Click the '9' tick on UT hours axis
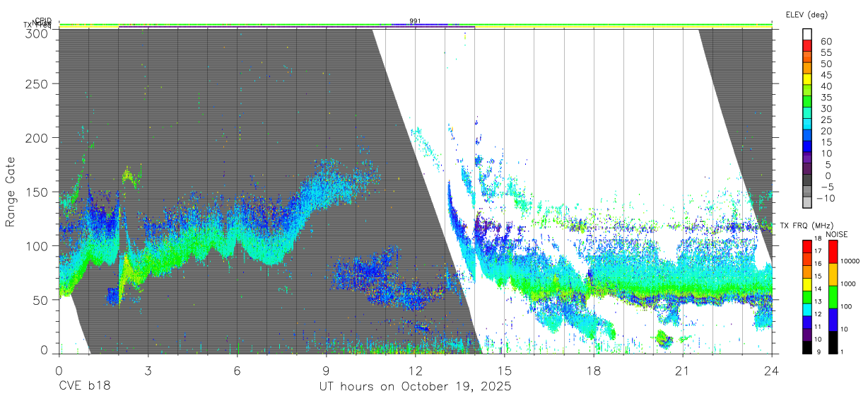 (x=326, y=371)
